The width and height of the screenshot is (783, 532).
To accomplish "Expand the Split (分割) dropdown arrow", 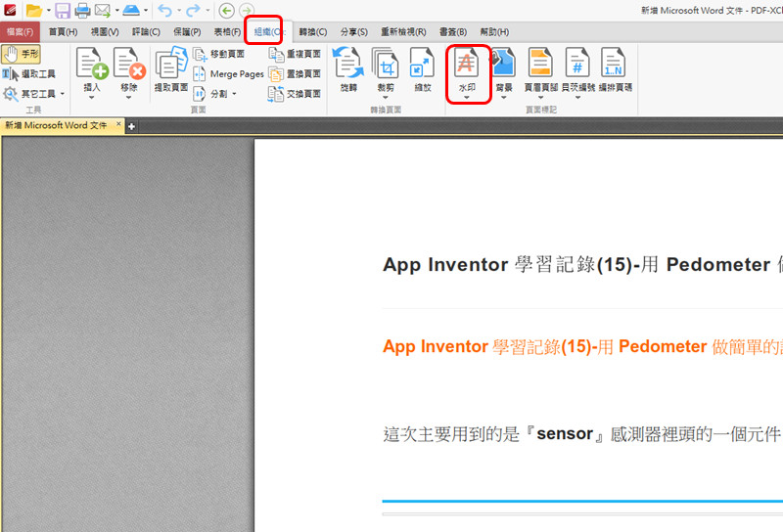I will point(234,94).
